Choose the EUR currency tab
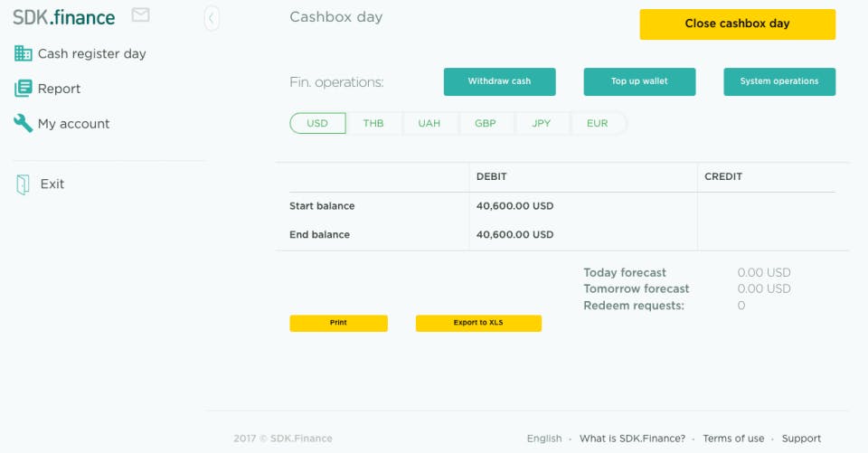This screenshot has height=453, width=868. click(598, 123)
